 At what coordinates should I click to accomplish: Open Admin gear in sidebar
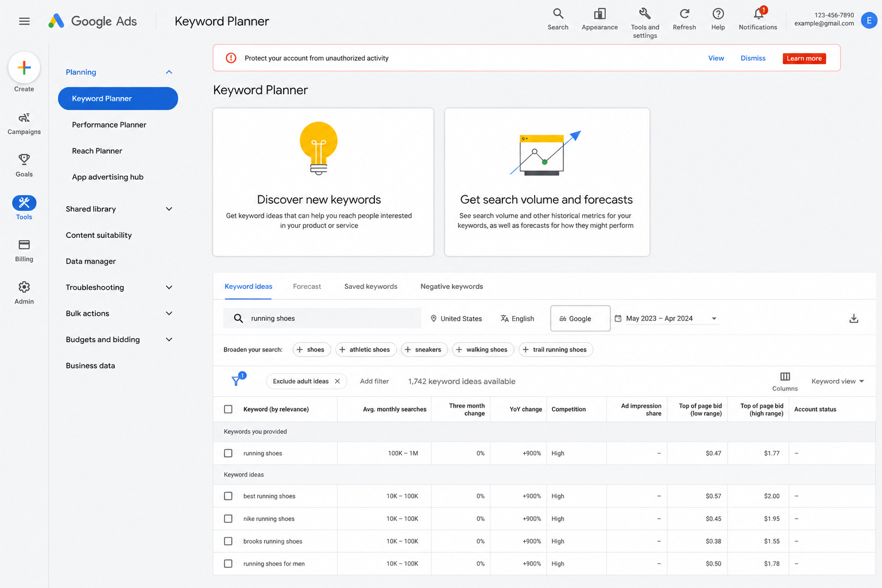point(24,292)
